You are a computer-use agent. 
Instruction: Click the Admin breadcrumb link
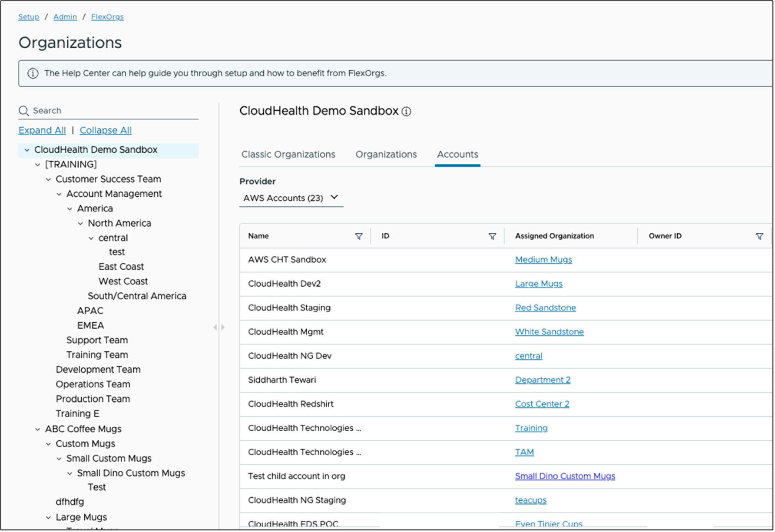click(x=65, y=17)
